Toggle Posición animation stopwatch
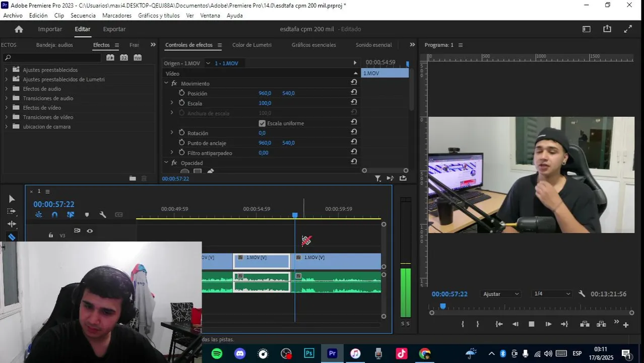The image size is (644, 363). click(x=182, y=93)
